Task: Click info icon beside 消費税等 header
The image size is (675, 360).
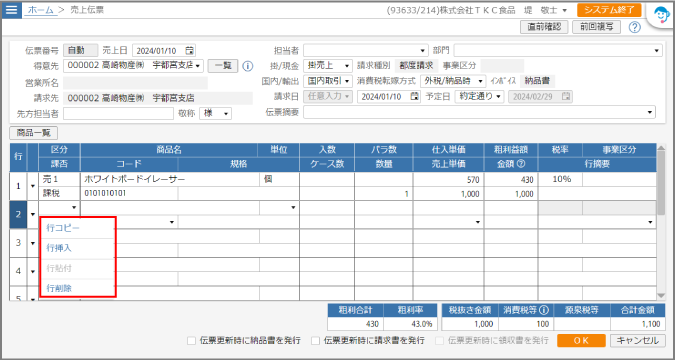Action: click(544, 310)
